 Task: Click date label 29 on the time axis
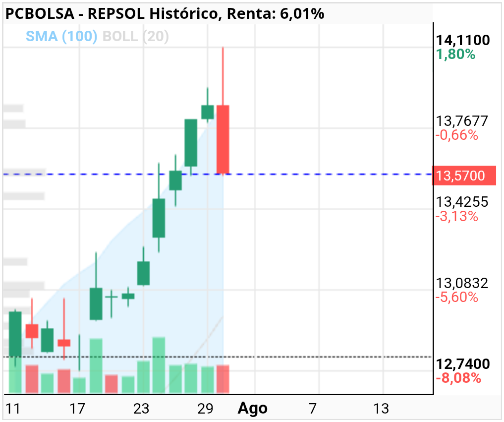[x=205, y=409]
